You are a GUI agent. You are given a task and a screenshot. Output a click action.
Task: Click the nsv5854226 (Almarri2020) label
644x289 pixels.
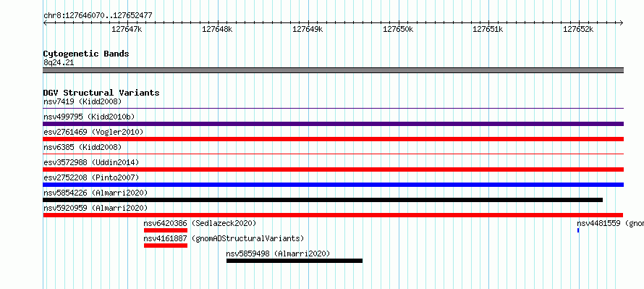click(x=96, y=193)
